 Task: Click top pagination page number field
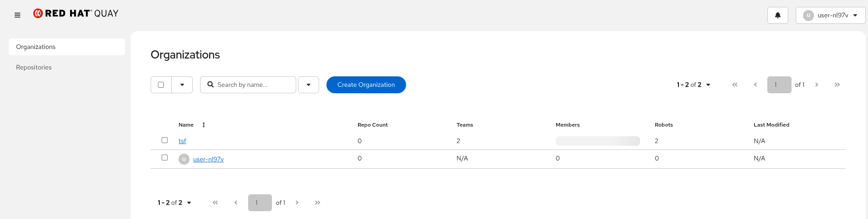click(779, 85)
